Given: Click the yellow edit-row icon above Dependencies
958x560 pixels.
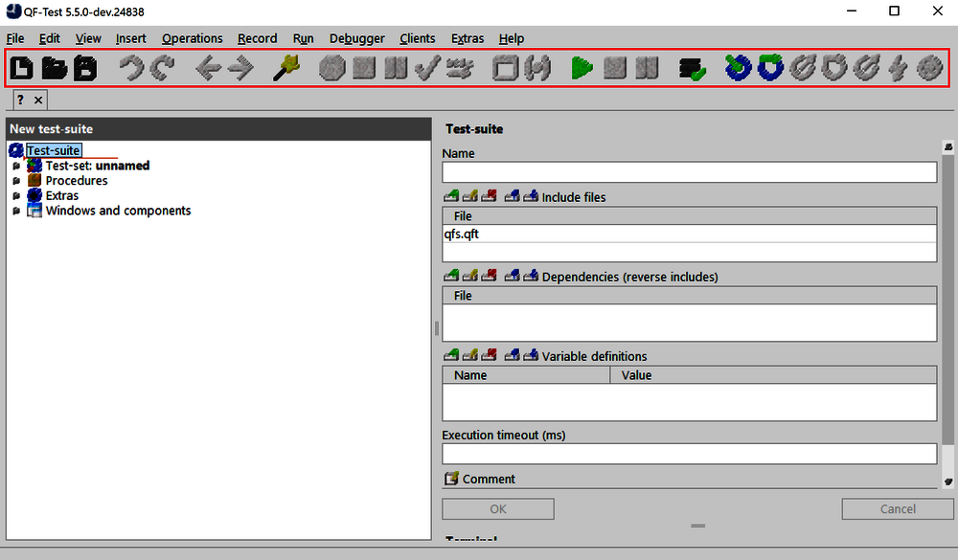Looking at the screenshot, I should pyautogui.click(x=470, y=277).
